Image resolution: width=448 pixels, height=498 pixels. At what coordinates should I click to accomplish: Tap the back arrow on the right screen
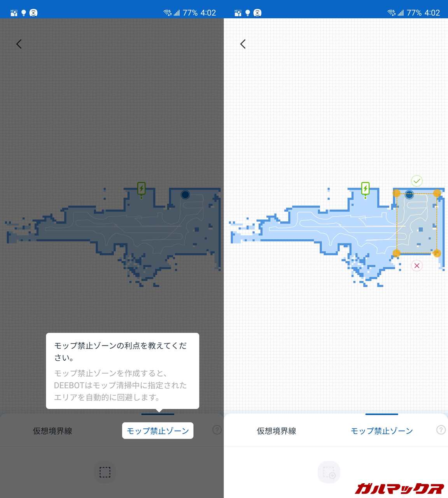(x=243, y=44)
